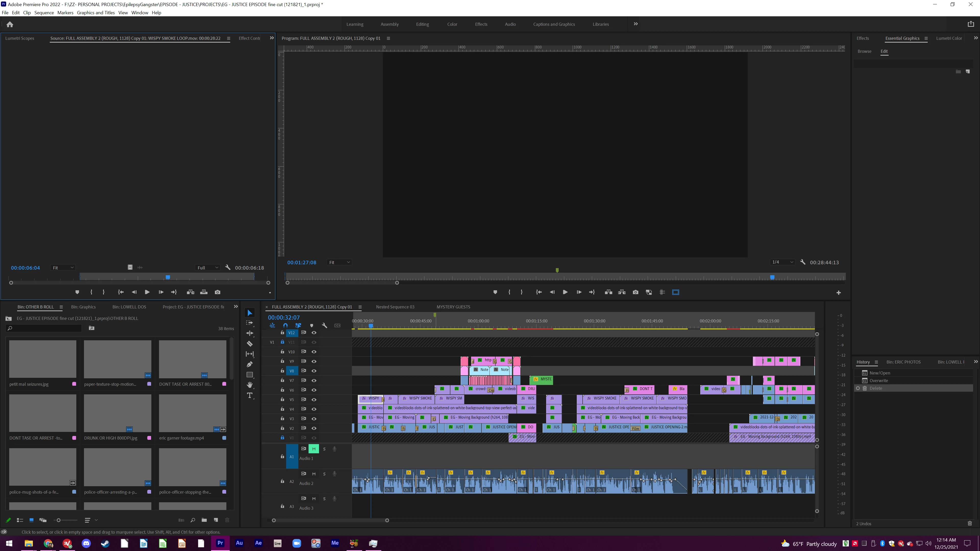Viewport: 980px width, 551px height.
Task: Toggle Snap in timeline
Action: [285, 325]
